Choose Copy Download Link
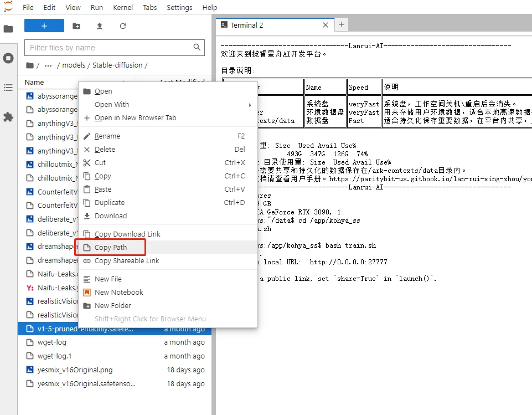This screenshot has width=532, height=415. (168, 234)
